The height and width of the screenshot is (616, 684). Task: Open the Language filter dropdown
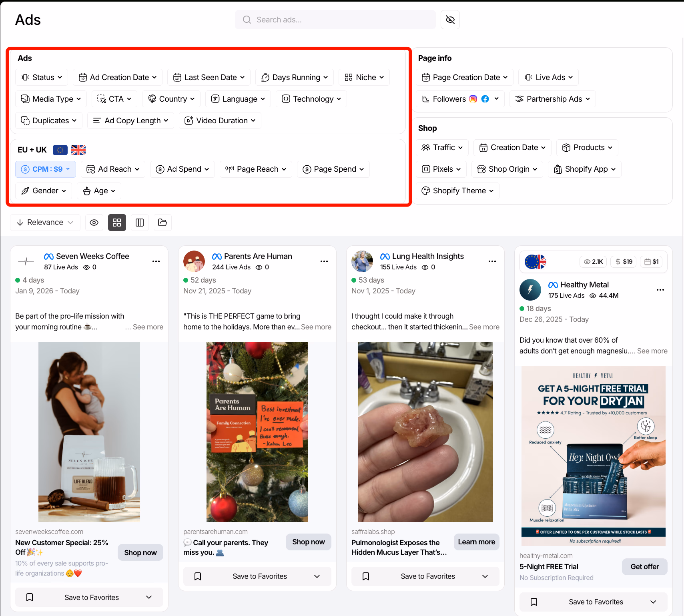point(238,99)
